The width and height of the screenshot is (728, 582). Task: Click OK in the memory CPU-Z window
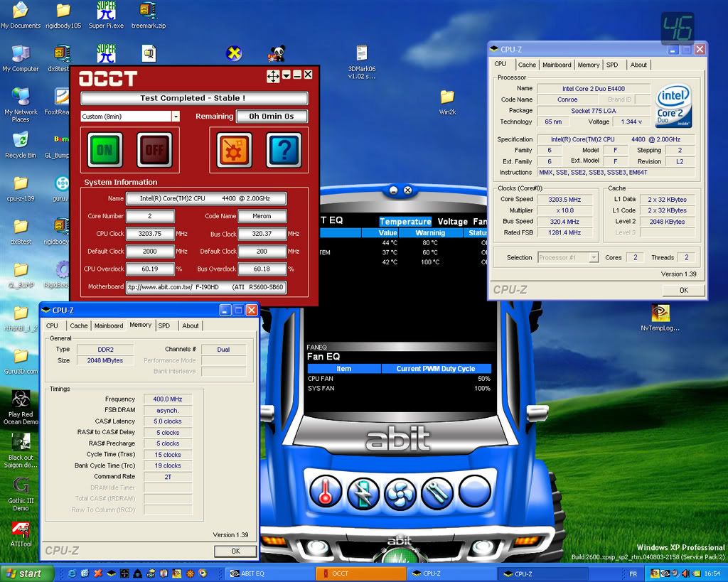(x=235, y=551)
